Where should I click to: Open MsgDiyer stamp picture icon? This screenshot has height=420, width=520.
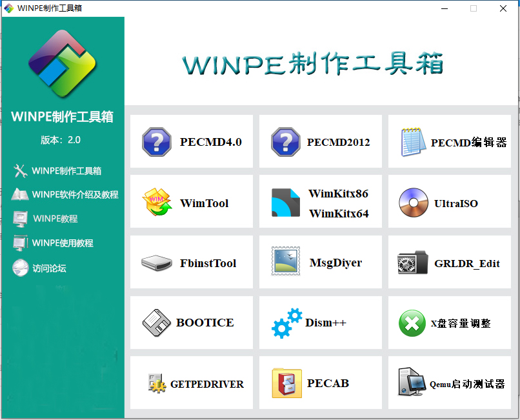click(x=286, y=261)
